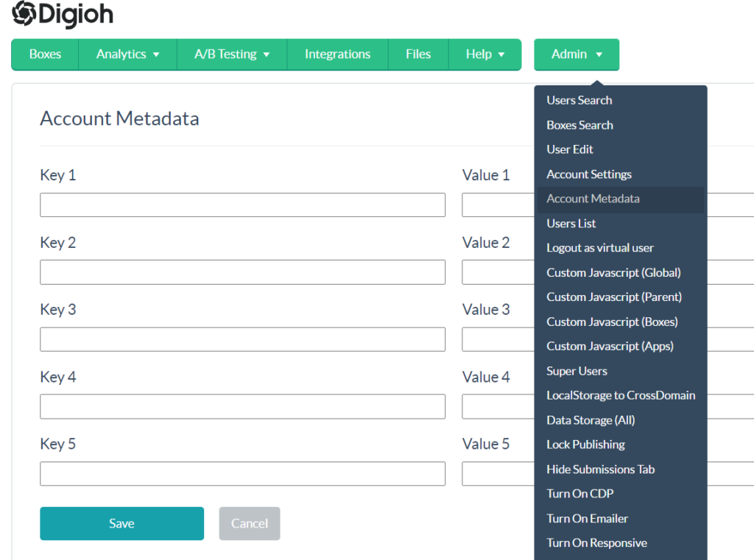Select Logout as virtual user
The width and height of the screenshot is (754, 560).
coord(600,248)
